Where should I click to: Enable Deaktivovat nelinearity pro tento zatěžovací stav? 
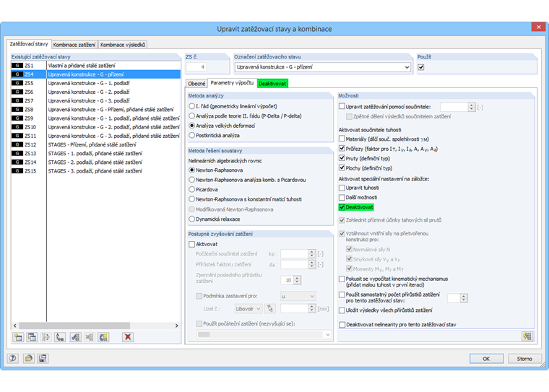(342, 325)
